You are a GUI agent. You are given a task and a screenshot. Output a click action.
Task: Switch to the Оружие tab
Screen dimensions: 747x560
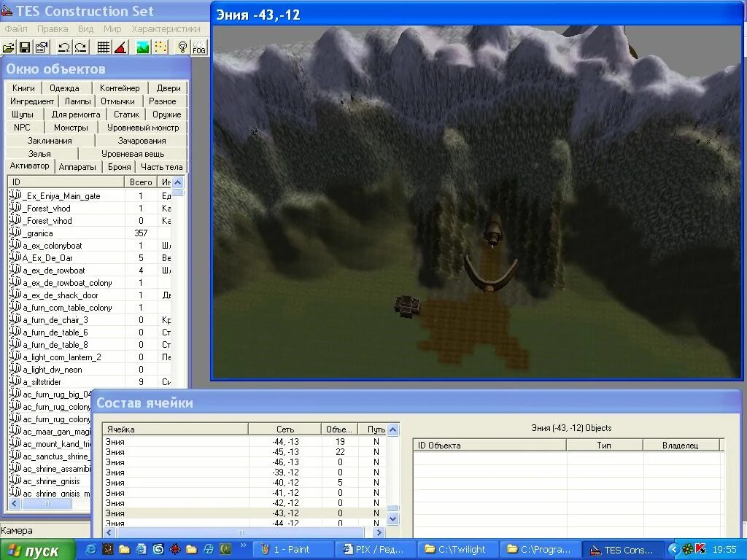(167, 114)
